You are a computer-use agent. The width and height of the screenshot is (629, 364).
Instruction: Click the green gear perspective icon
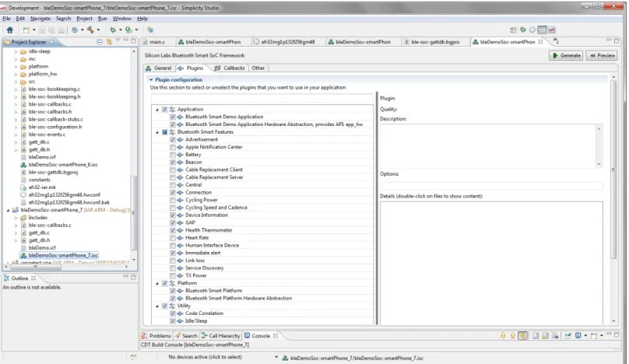522,30
